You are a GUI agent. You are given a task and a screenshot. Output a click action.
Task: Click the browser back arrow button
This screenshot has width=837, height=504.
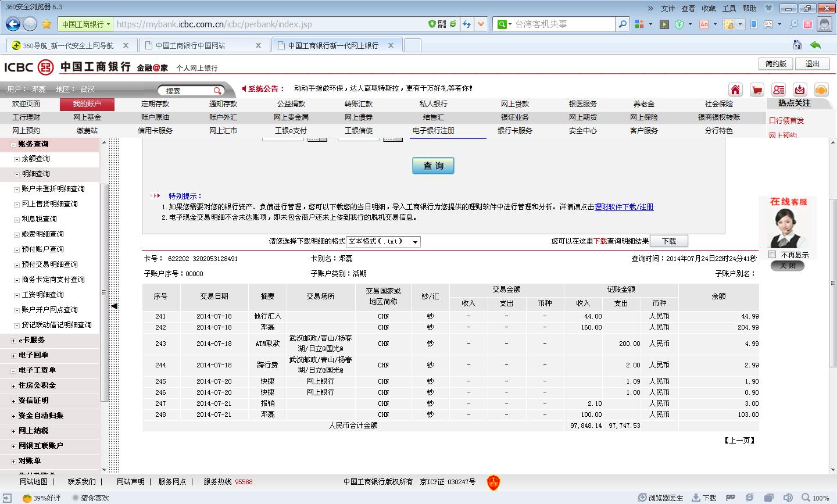point(13,24)
